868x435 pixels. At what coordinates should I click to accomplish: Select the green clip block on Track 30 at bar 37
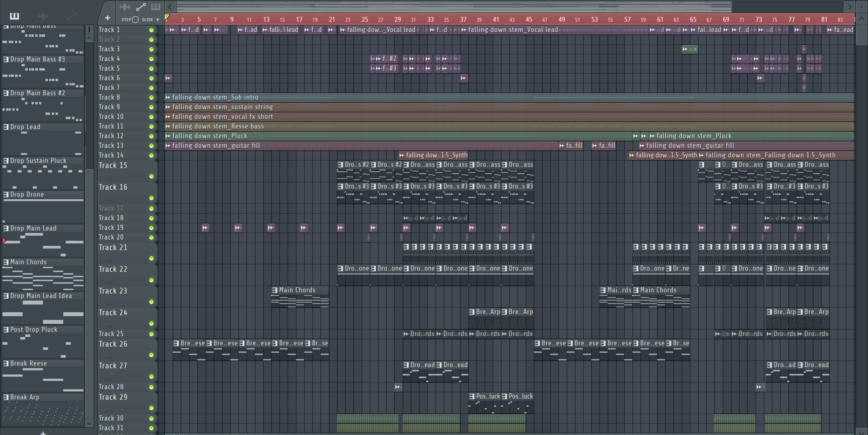(497, 418)
